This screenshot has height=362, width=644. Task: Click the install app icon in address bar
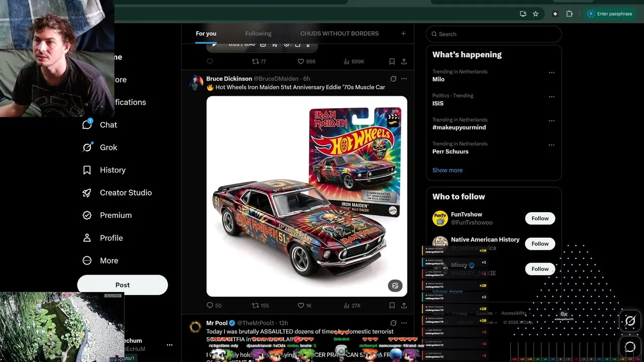[523, 14]
